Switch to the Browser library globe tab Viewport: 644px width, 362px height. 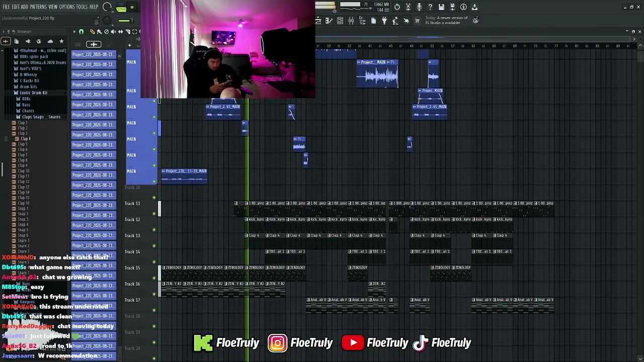(x=39, y=41)
